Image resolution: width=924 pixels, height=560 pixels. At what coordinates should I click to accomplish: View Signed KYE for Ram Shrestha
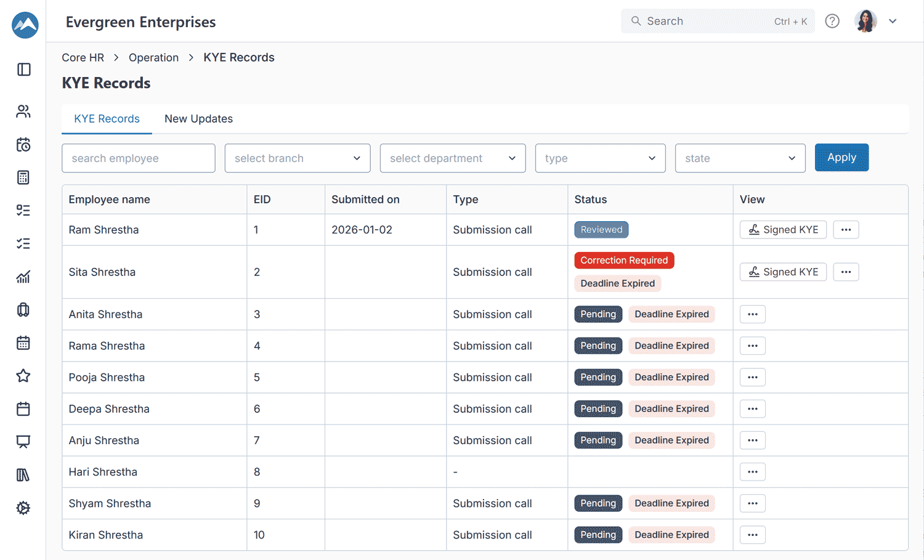[783, 230]
